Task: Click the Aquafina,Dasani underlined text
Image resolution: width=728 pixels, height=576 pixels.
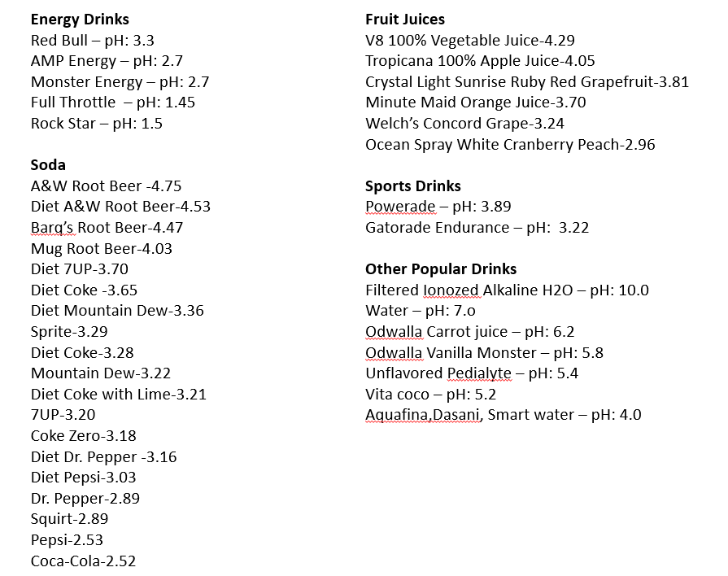Action: tap(423, 415)
